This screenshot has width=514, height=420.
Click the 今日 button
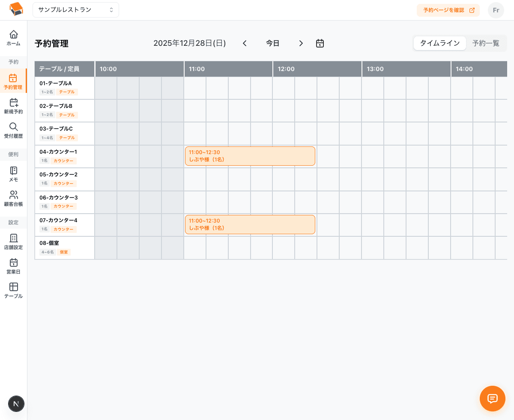click(273, 43)
